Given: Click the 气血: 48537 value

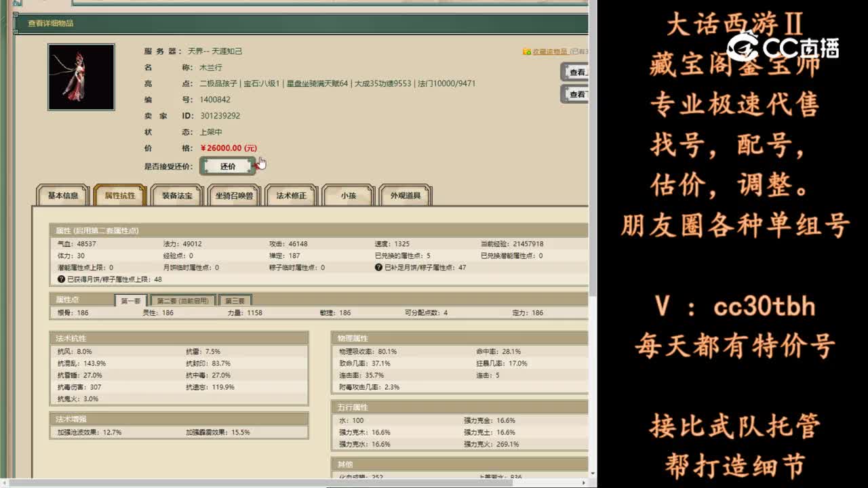Looking at the screenshot, I should click(x=77, y=244).
